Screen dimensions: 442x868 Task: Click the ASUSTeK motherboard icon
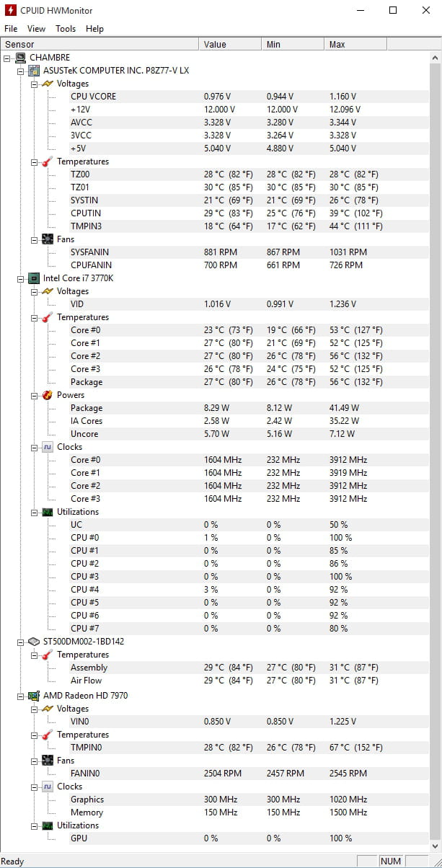(x=34, y=71)
